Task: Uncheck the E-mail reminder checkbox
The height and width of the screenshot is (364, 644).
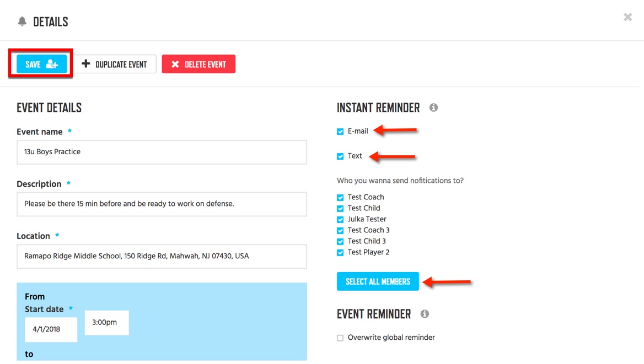Action: [340, 132]
